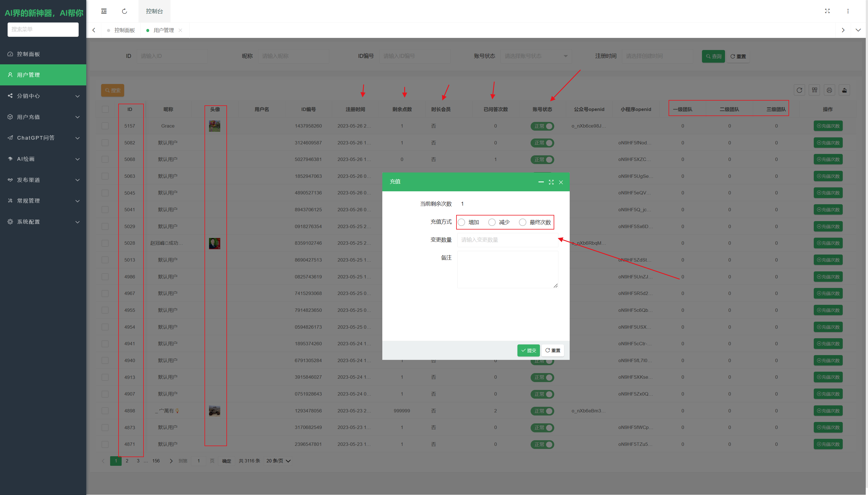Open the 账号状态 dropdown filter
This screenshot has width=868, height=495.
pyautogui.click(x=536, y=56)
